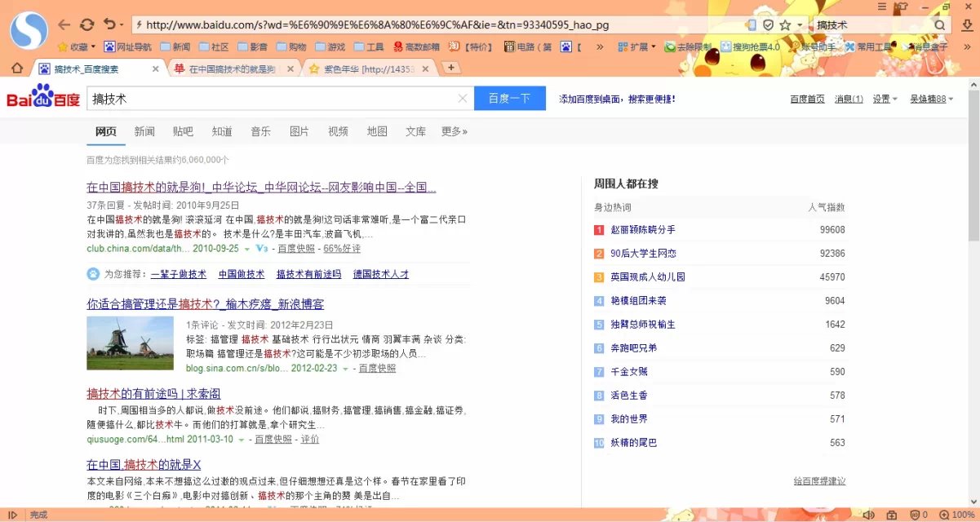The width and height of the screenshot is (980, 522).
Task: Open the 百度首页 link
Action: (x=807, y=100)
